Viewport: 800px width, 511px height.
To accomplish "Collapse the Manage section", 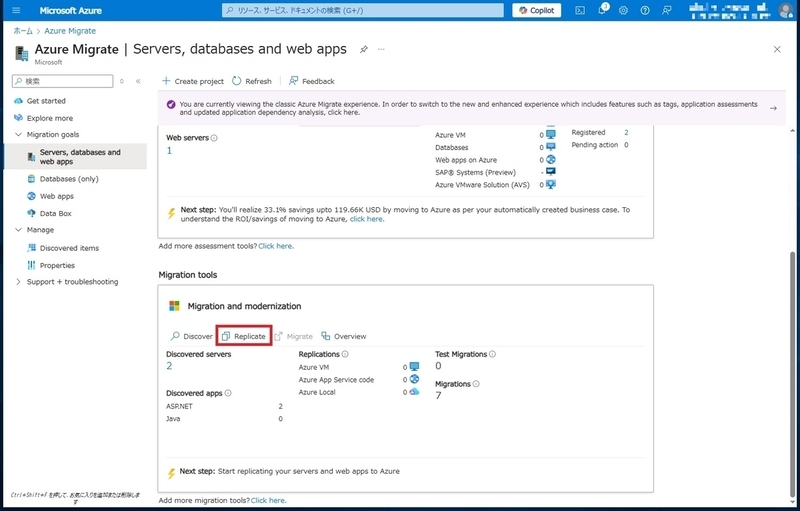I will tap(18, 230).
